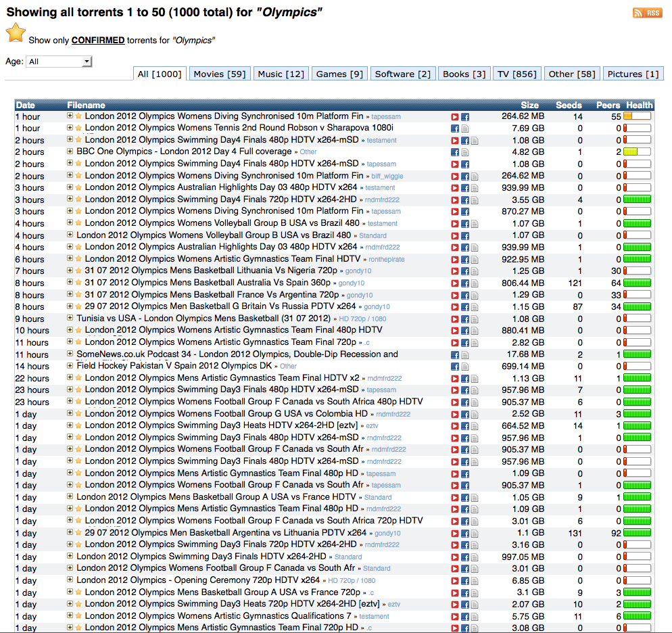Switch to the Movies [59] tab

[x=220, y=74]
